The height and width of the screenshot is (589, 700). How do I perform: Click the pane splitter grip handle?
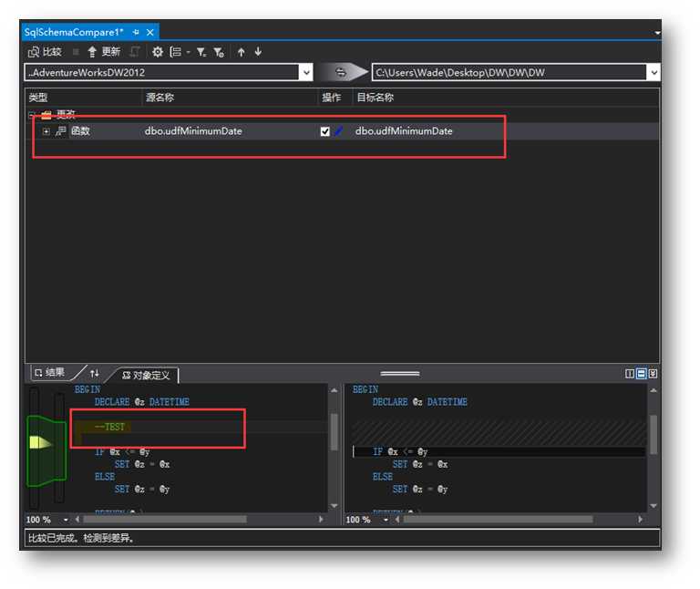pos(400,373)
